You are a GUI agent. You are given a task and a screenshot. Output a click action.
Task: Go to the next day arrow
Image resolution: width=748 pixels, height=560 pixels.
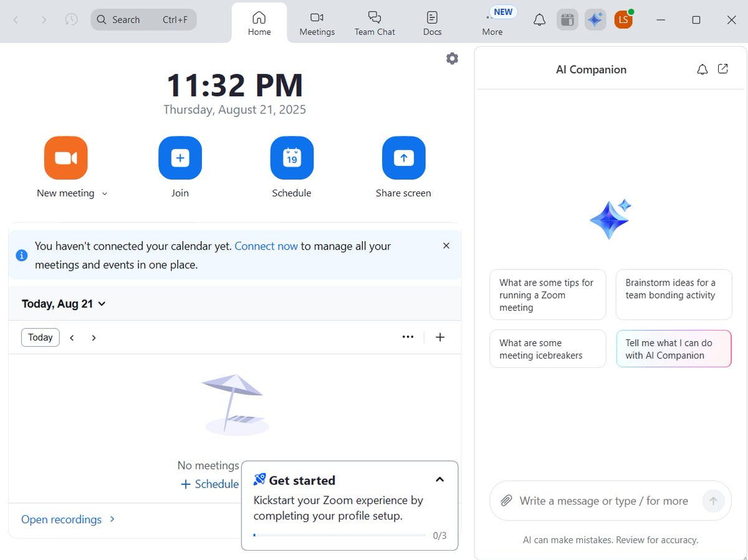tap(93, 338)
